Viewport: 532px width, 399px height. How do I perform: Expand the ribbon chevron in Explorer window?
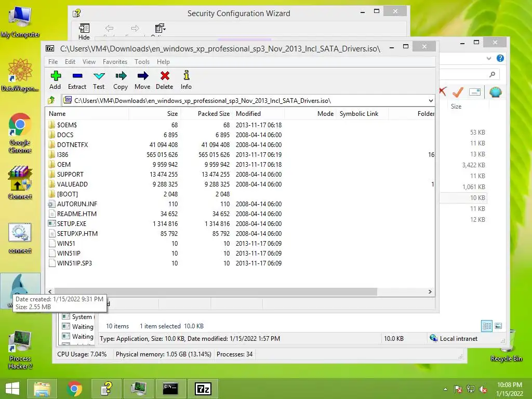[x=488, y=58]
